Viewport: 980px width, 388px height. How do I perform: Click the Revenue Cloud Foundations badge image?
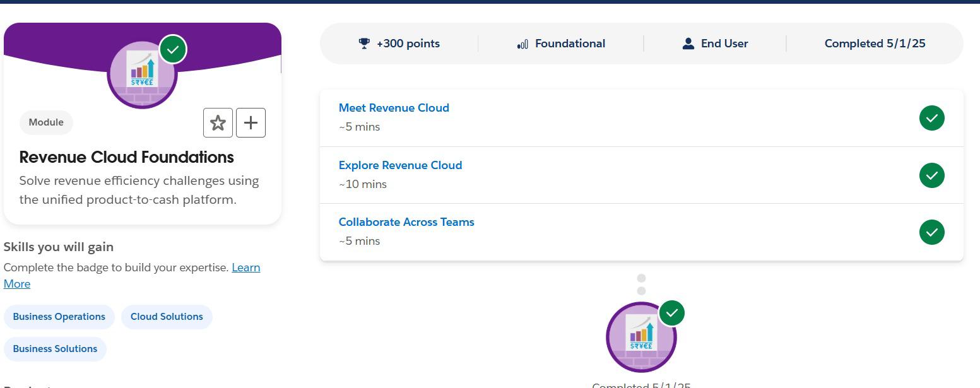[x=143, y=74]
